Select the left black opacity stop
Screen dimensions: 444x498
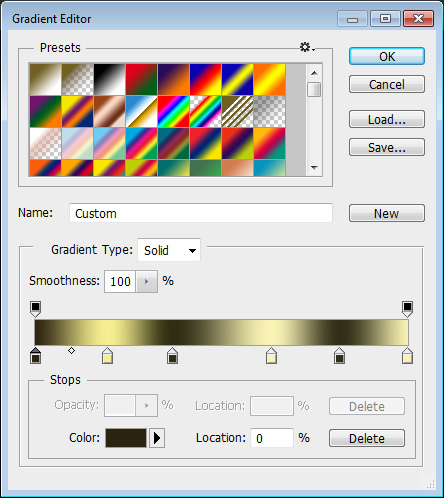click(x=35, y=309)
